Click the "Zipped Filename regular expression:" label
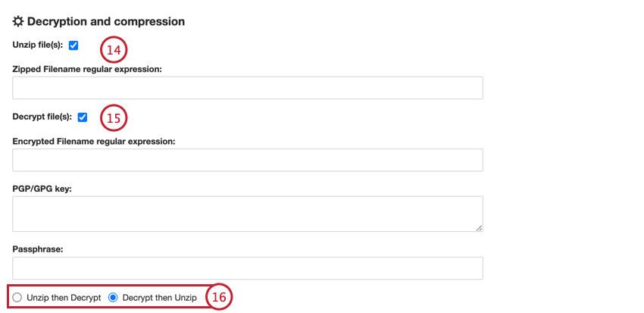Viewport: 644px width, 313px height. coord(87,69)
